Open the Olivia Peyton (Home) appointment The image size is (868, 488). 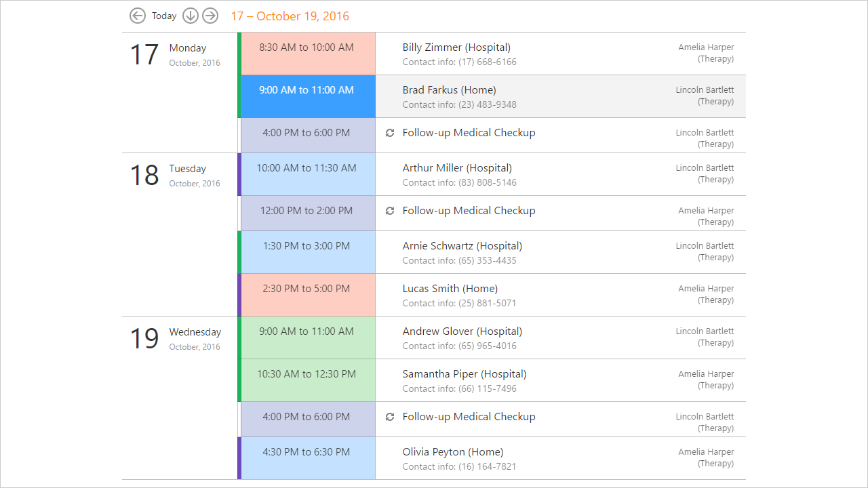[452, 452]
